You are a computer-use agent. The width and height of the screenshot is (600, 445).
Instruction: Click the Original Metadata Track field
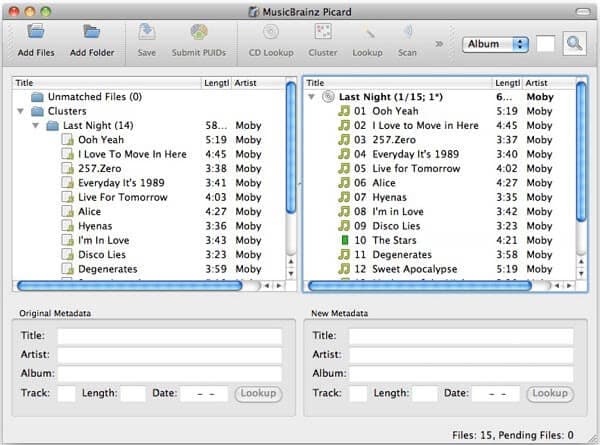point(66,394)
